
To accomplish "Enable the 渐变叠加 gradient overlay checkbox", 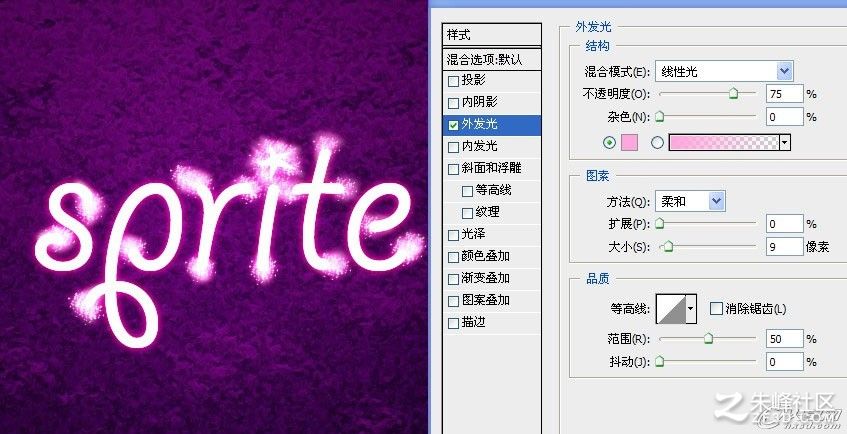I will pos(453,279).
